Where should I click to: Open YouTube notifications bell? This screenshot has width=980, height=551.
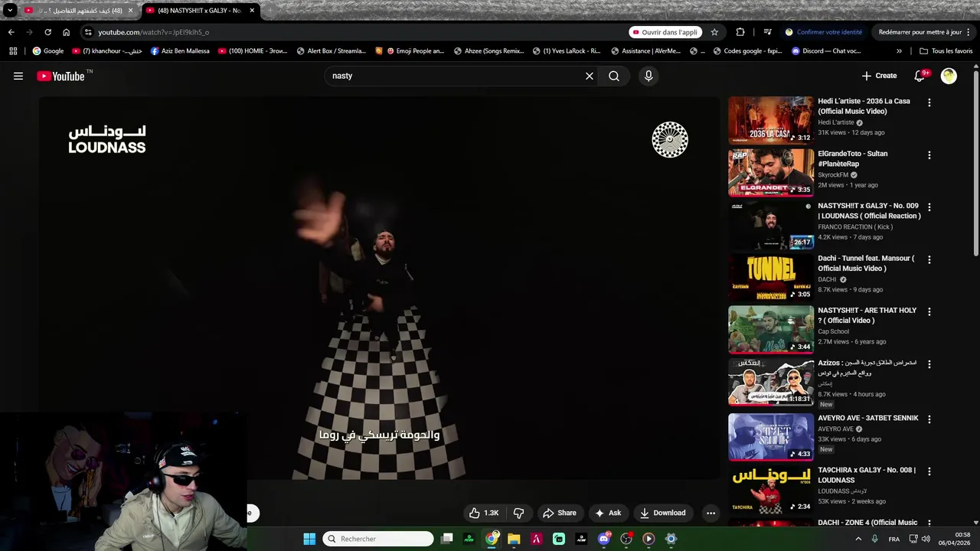pyautogui.click(x=920, y=76)
